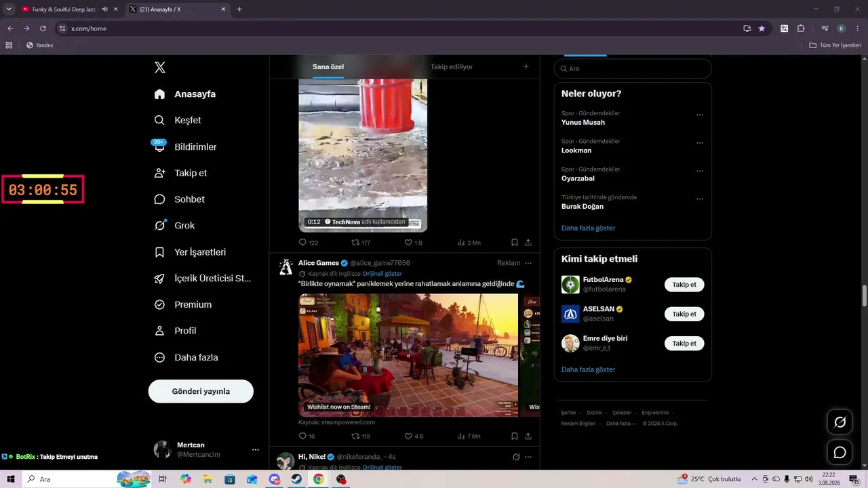The height and width of the screenshot is (488, 868).
Task: Open the media controls in Chrome toolbar
Action: (x=825, y=28)
